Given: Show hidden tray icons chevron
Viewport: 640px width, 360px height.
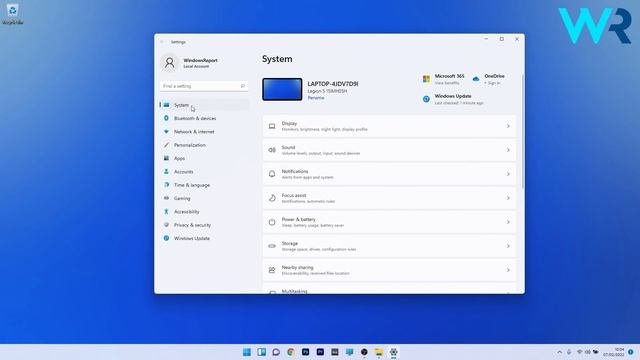Looking at the screenshot, I should [559, 352].
